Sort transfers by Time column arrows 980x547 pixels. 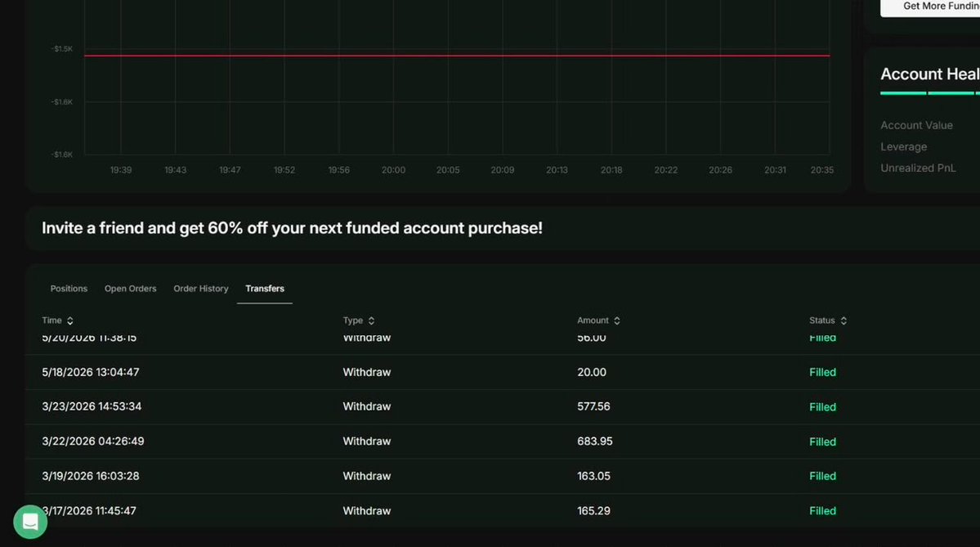[x=70, y=321]
